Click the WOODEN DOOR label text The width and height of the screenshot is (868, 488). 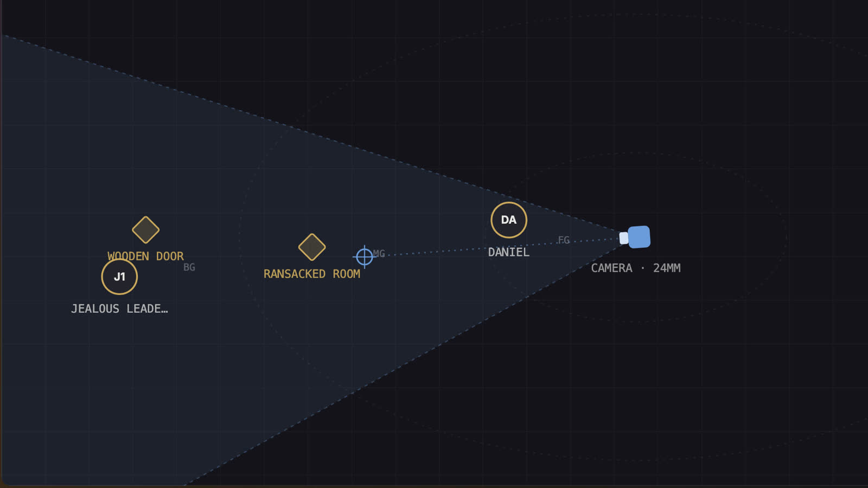pos(145,256)
